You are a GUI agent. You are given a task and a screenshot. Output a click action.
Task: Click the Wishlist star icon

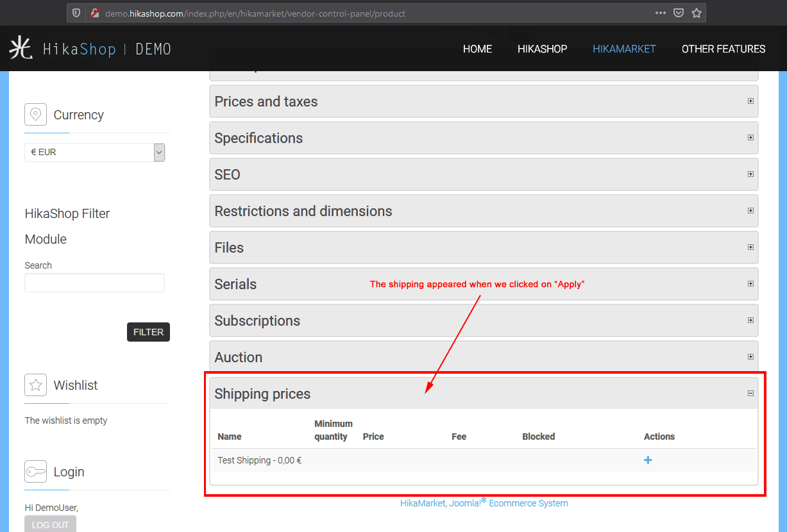pyautogui.click(x=36, y=385)
